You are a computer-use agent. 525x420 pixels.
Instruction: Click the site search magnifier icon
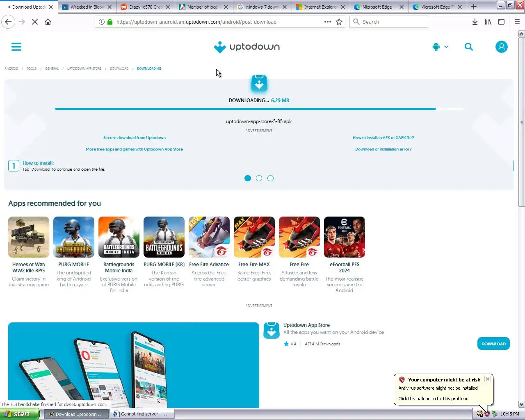coord(469,47)
